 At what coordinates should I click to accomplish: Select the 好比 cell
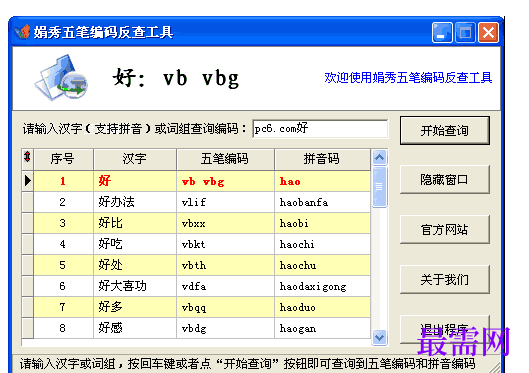(135, 223)
